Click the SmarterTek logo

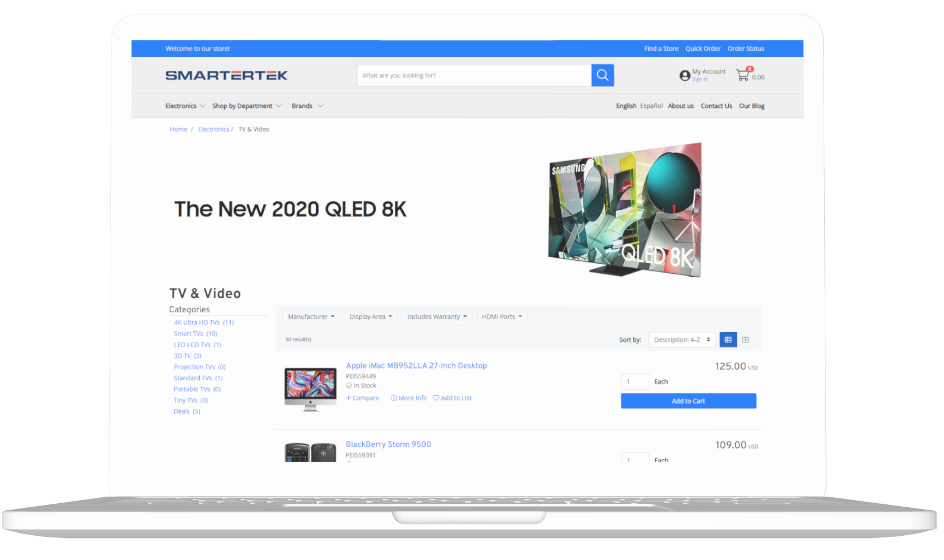227,75
